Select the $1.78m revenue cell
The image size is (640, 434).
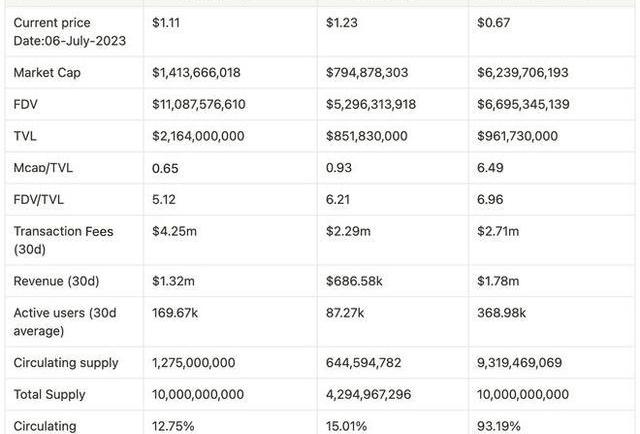click(x=499, y=280)
